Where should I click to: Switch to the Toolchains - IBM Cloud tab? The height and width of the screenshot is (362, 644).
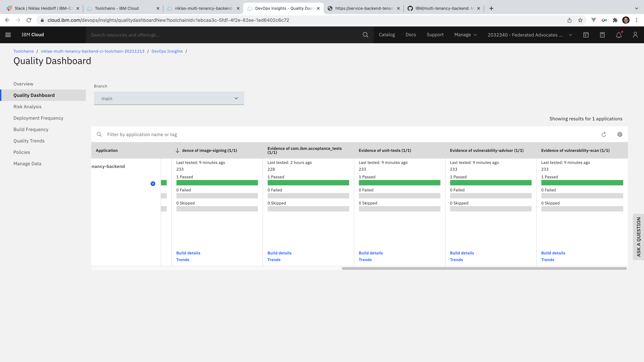(x=117, y=8)
